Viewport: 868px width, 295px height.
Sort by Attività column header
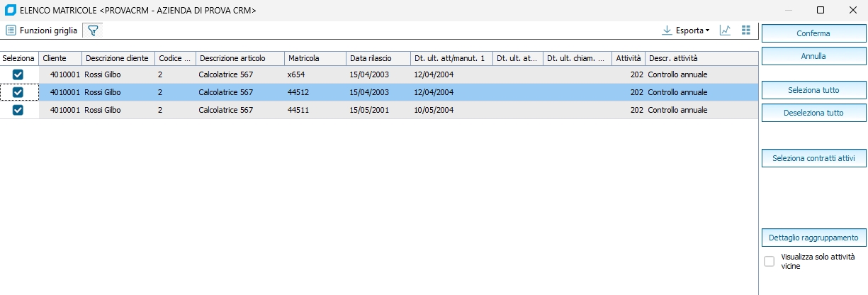click(x=628, y=58)
